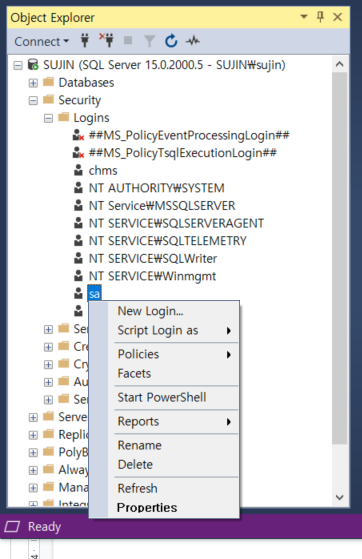This screenshot has width=362, height=559.
Task: Expand the partially hidden Alway... node
Action: click(33, 470)
